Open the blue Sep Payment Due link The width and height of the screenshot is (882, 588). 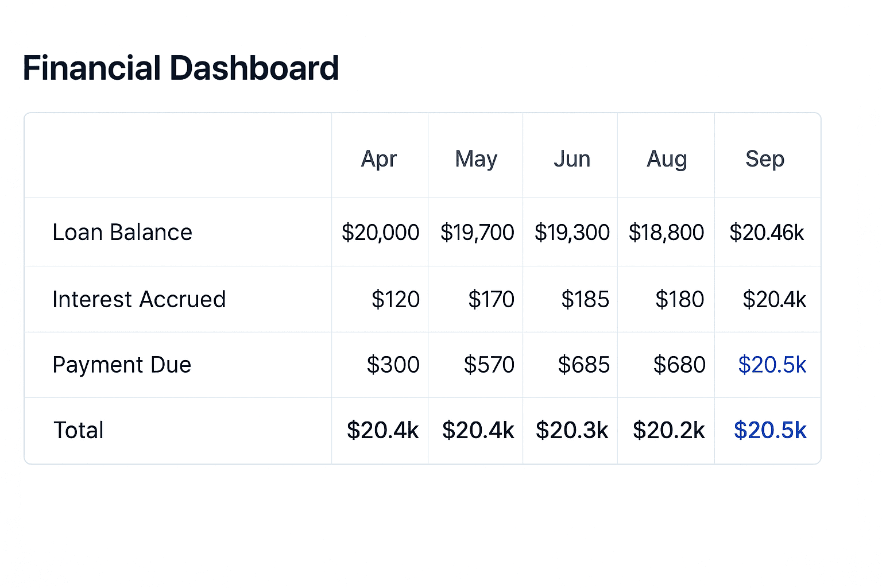[x=772, y=365]
